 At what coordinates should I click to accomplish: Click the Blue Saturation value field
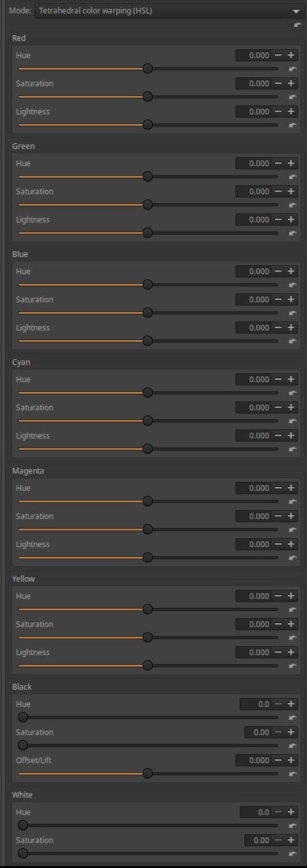point(254,300)
